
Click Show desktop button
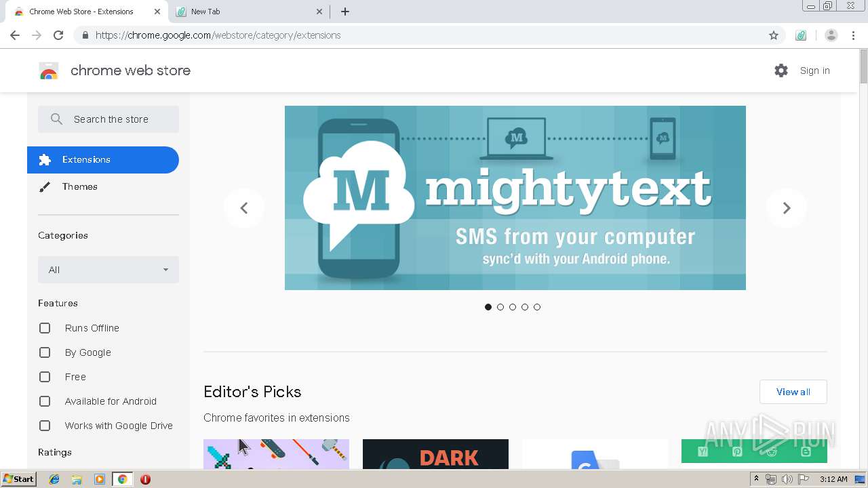tap(861, 479)
